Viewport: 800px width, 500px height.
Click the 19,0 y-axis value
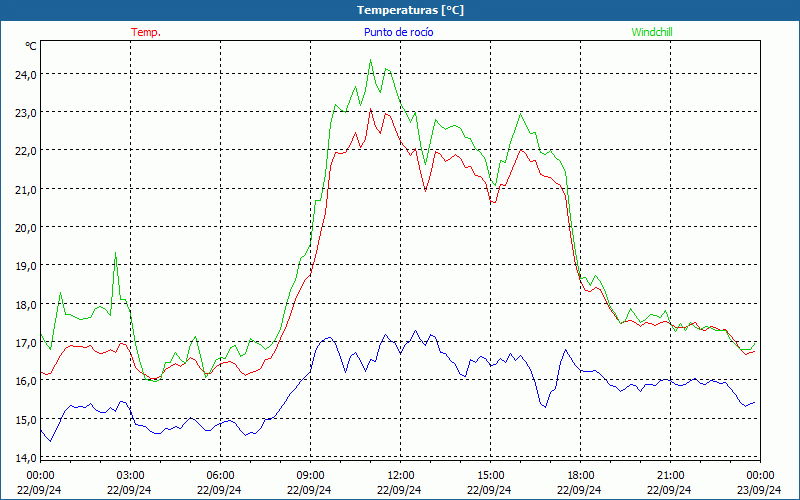coord(26,266)
